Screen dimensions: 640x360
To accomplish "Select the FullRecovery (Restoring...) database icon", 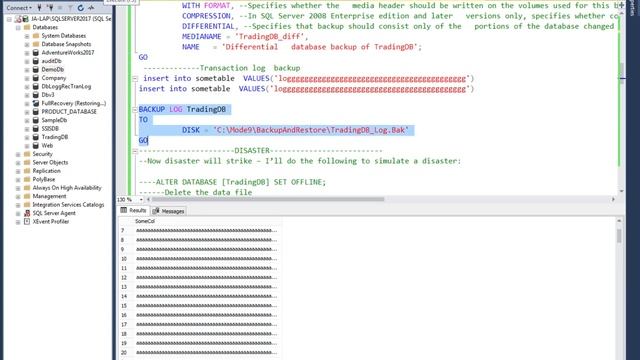I will (x=36, y=103).
